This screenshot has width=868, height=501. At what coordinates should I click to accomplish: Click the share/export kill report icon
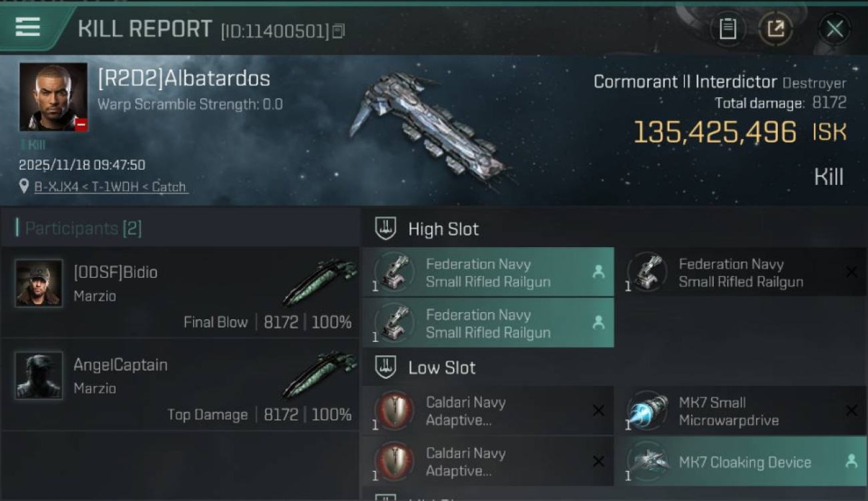pos(775,29)
